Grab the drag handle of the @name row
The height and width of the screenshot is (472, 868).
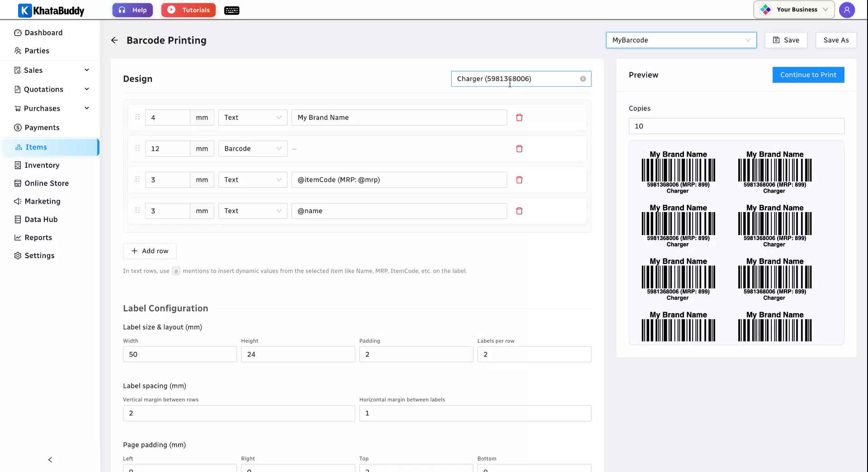(137, 211)
